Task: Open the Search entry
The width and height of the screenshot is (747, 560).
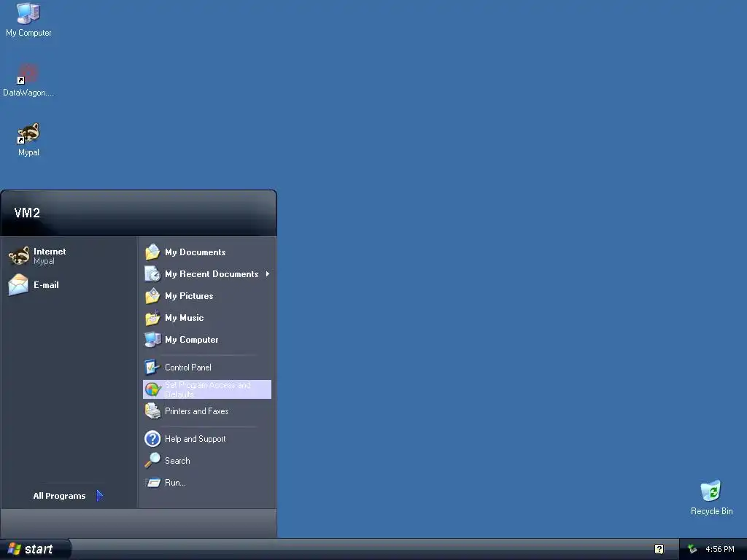Action: tap(207, 461)
